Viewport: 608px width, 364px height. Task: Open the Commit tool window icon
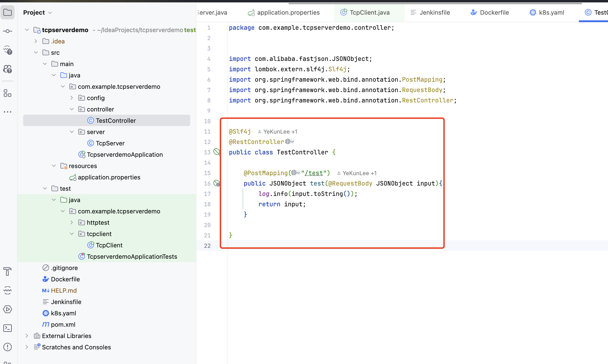8,31
